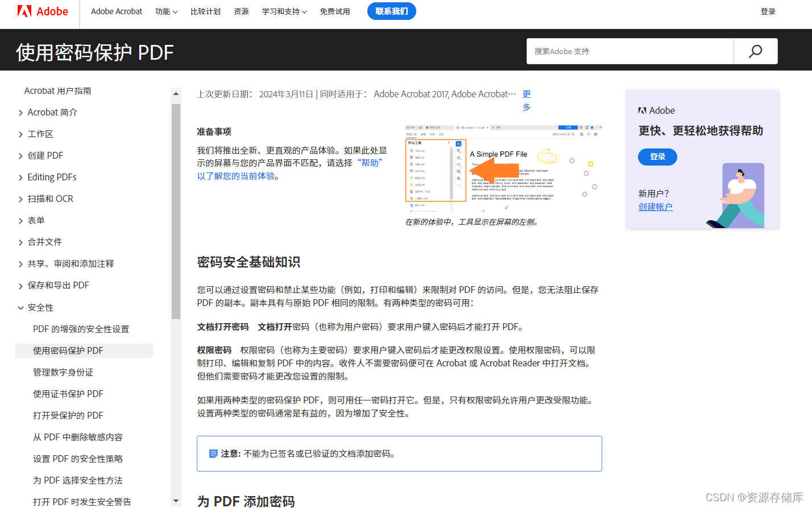
Task: Select the 比较计划 menu item
Action: 205,11
